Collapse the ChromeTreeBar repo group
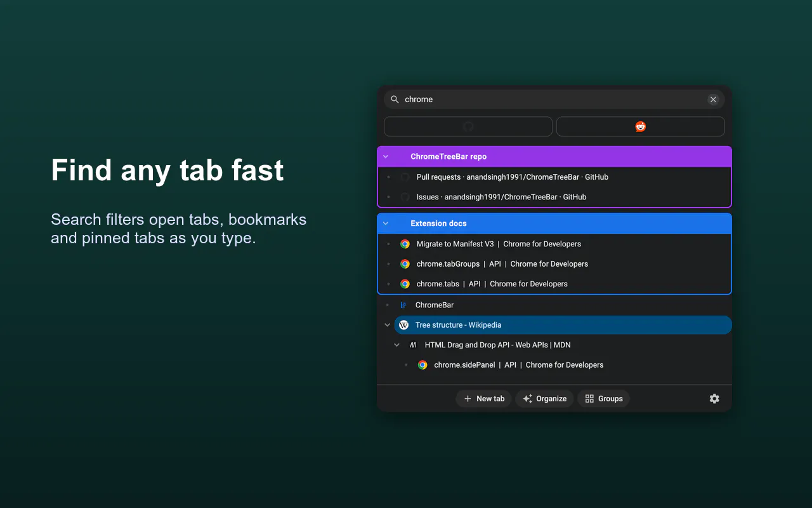The height and width of the screenshot is (508, 812). (386, 157)
